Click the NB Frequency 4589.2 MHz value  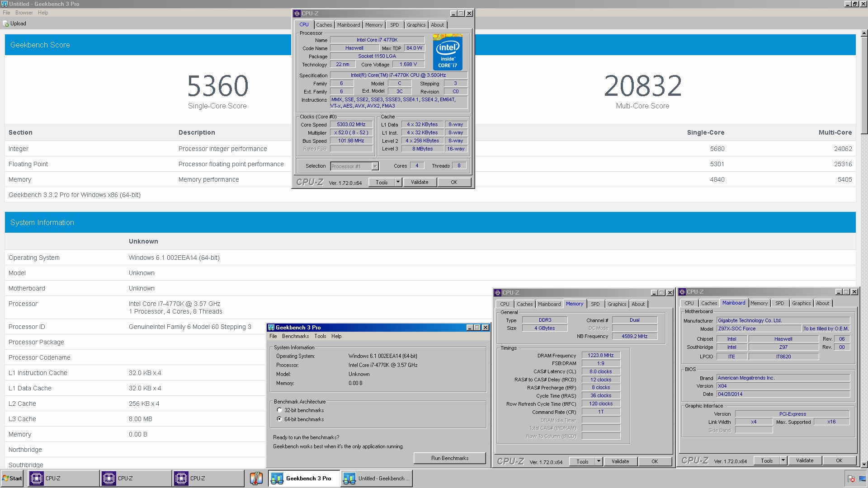pos(635,336)
